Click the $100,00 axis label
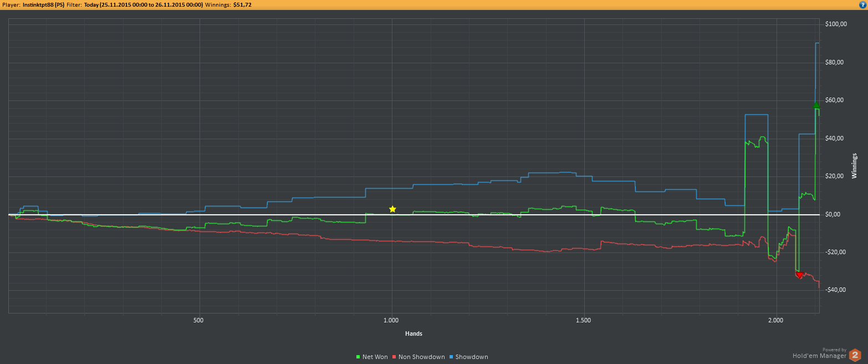 (x=836, y=24)
